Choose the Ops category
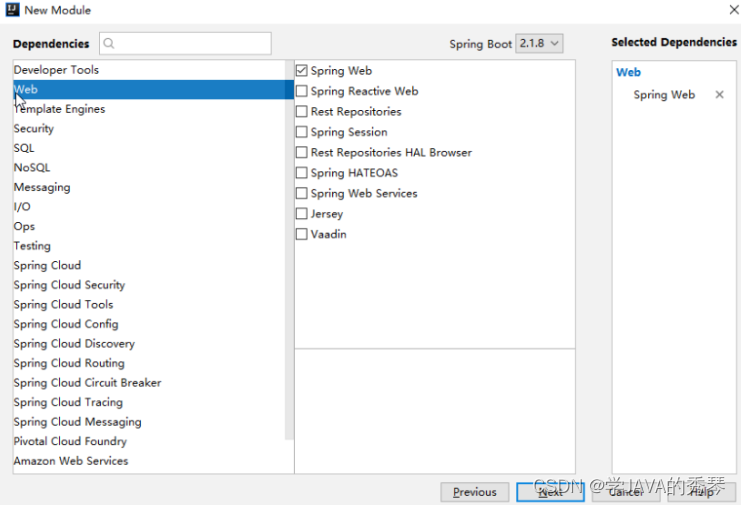This screenshot has height=505, width=741. pos(149,226)
